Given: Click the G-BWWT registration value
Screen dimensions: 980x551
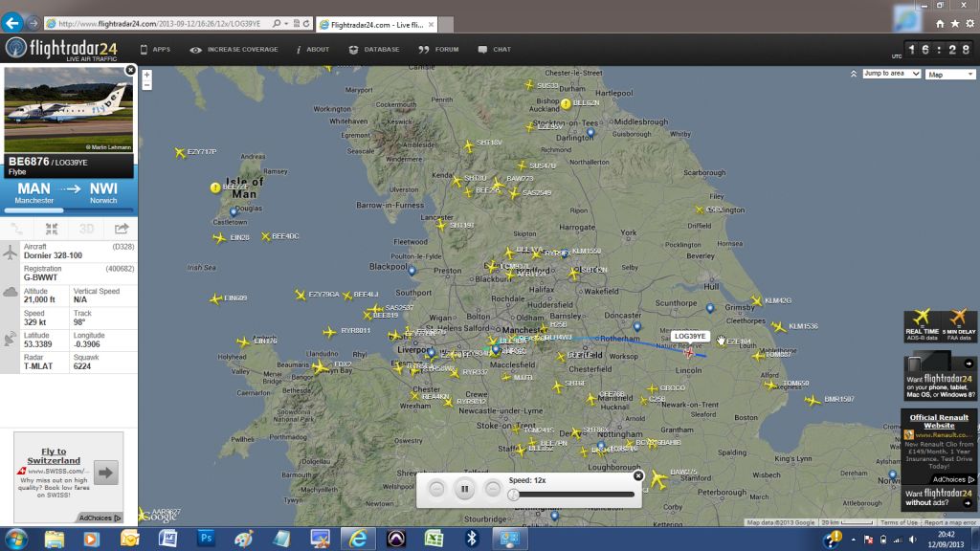Looking at the screenshot, I should 40,277.
